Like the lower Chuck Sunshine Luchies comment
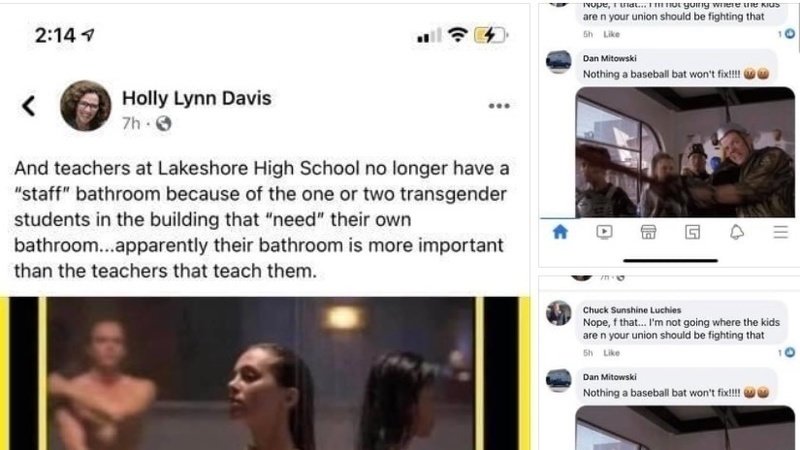800x450 pixels. pyautogui.click(x=611, y=353)
